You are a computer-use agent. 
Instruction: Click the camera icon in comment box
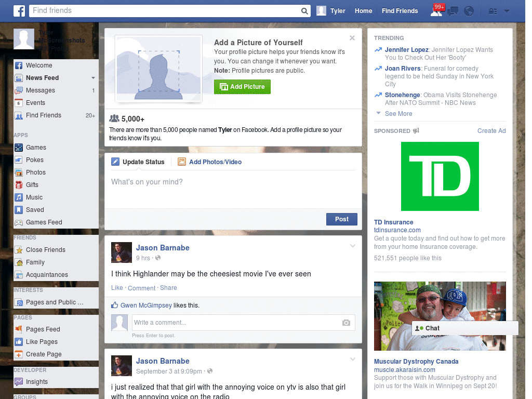pyautogui.click(x=346, y=323)
